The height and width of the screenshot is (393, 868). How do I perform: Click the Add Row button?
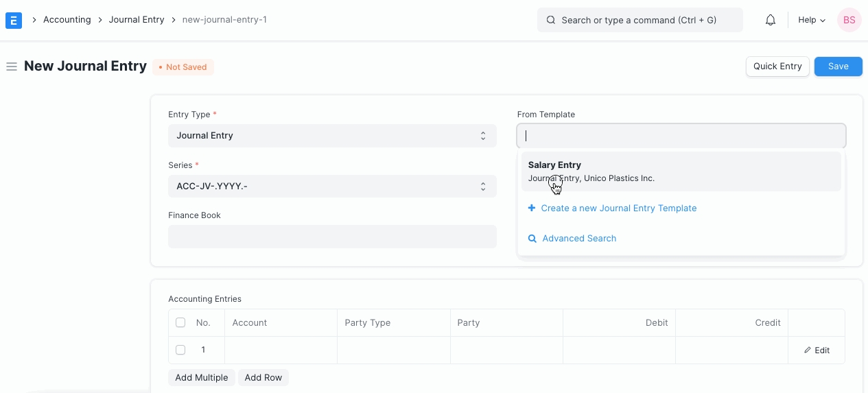click(x=263, y=378)
